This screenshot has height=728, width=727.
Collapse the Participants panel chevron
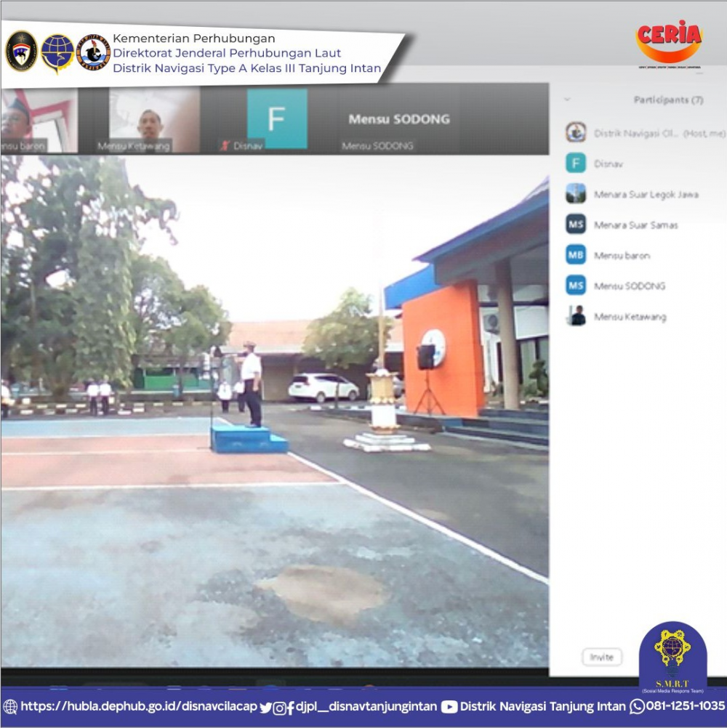[x=567, y=100]
